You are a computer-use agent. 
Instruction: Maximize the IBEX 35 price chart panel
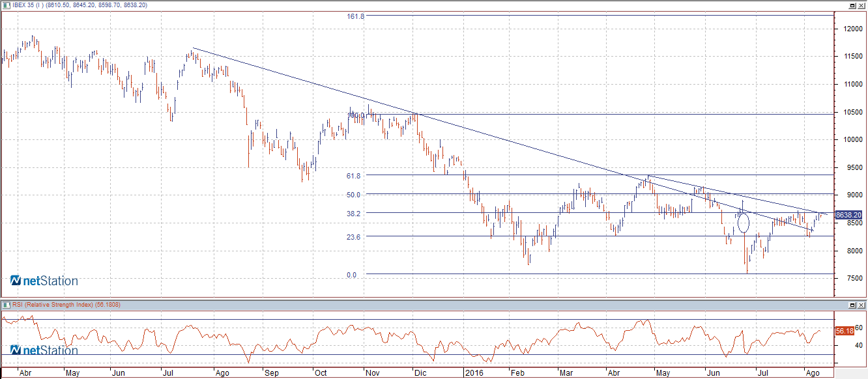(x=852, y=5)
